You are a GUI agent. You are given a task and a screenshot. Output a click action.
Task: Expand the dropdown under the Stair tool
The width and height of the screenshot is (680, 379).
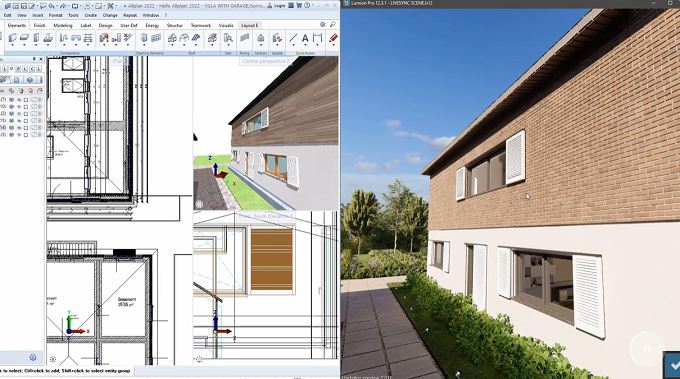pos(228,46)
